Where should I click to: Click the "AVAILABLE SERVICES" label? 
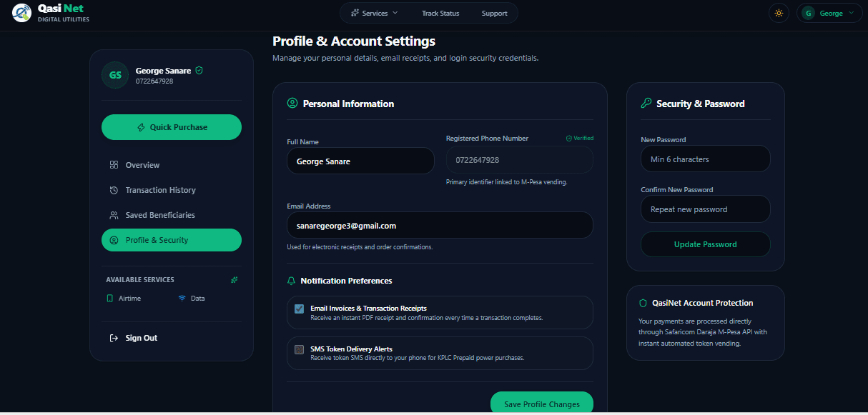[x=140, y=280]
